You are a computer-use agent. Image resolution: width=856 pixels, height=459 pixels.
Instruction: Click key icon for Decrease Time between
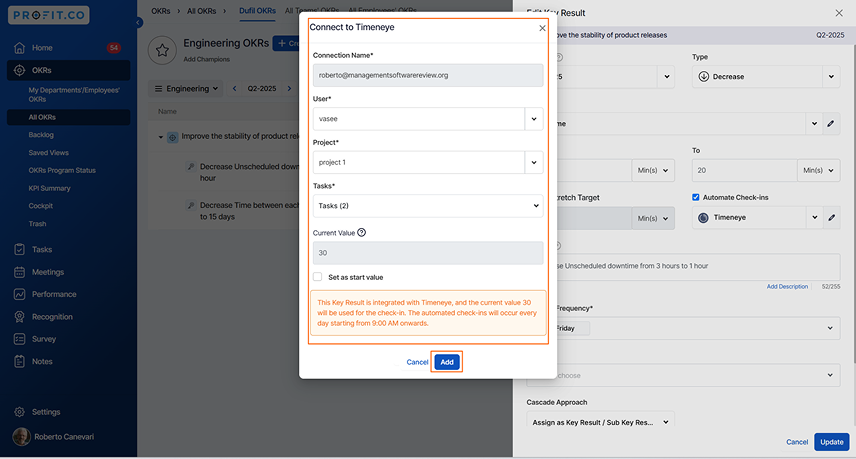(191, 205)
